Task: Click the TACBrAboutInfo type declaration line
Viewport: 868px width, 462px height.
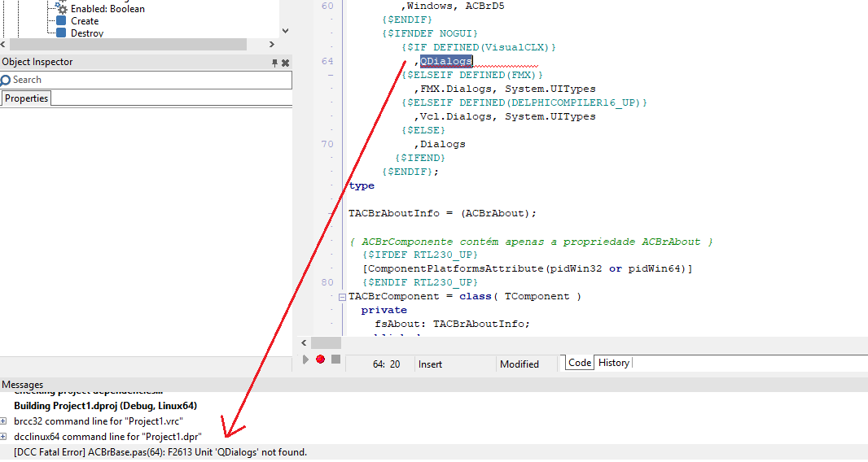Action: [442, 213]
